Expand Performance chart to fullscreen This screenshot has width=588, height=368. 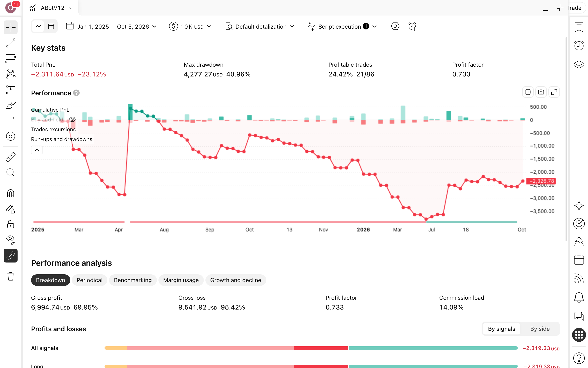click(x=554, y=92)
